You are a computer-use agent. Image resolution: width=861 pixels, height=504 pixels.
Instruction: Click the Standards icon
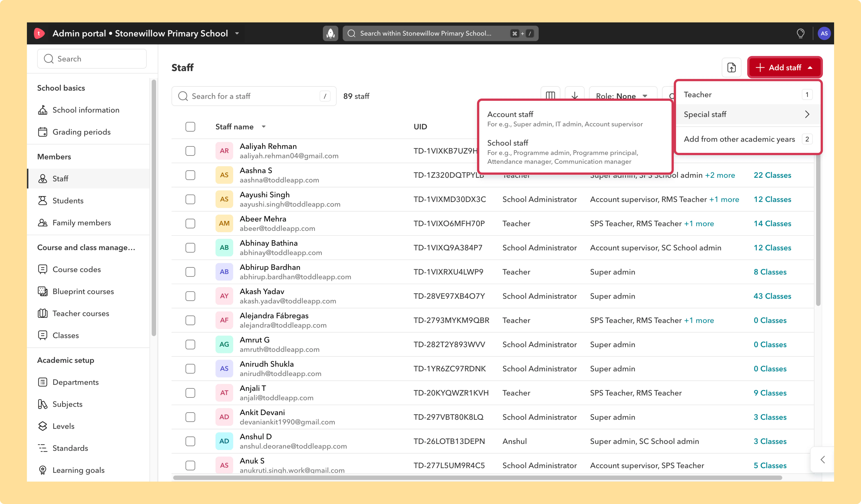(43, 448)
